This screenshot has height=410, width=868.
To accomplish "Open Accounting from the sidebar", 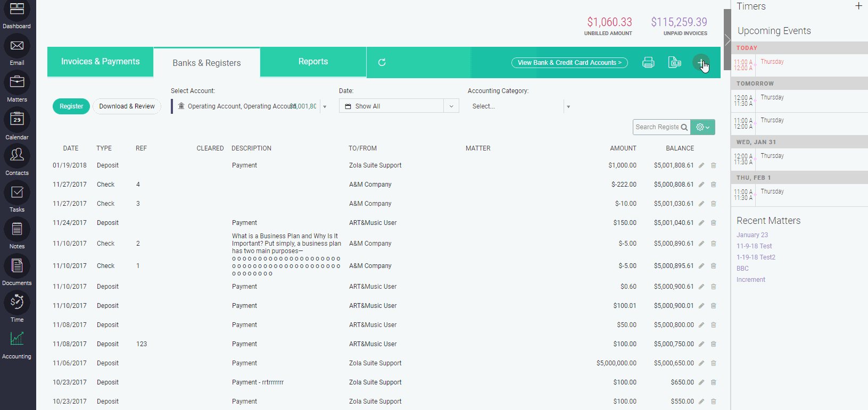I will coord(17,339).
